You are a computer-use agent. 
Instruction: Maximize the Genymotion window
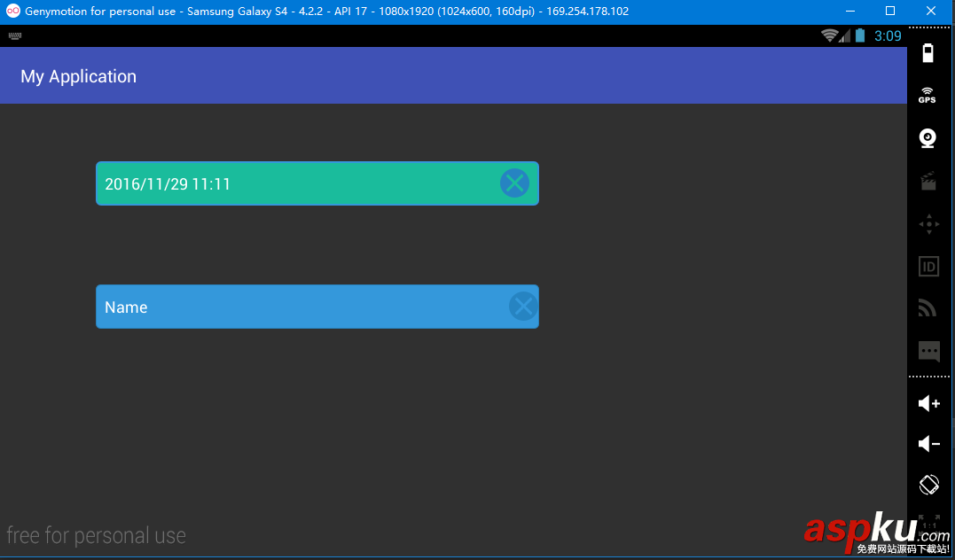pyautogui.click(x=890, y=11)
